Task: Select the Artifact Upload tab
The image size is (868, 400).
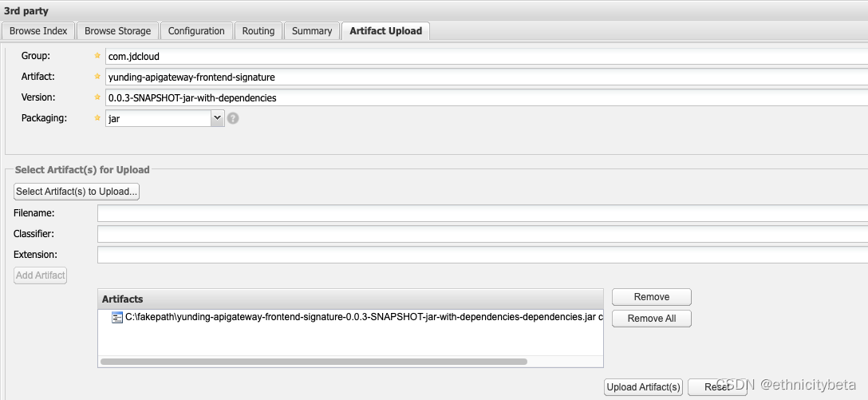Action: (385, 31)
